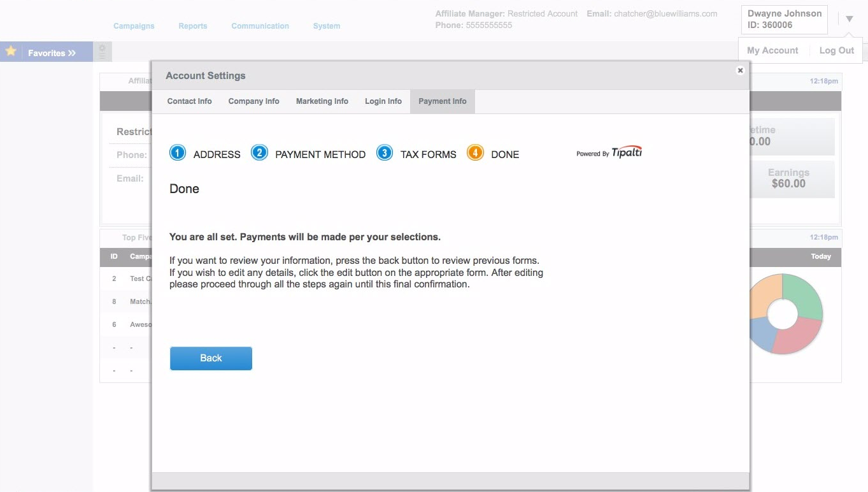
Task: Open the account dropdown arrow near Dwayne Johnson
Action: 850,18
